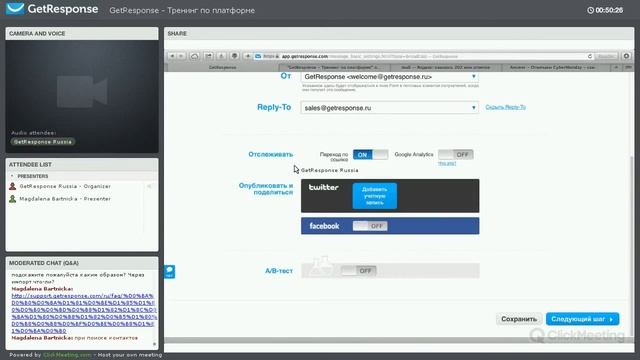Enable the facebook publishing toggle

pos(370,226)
